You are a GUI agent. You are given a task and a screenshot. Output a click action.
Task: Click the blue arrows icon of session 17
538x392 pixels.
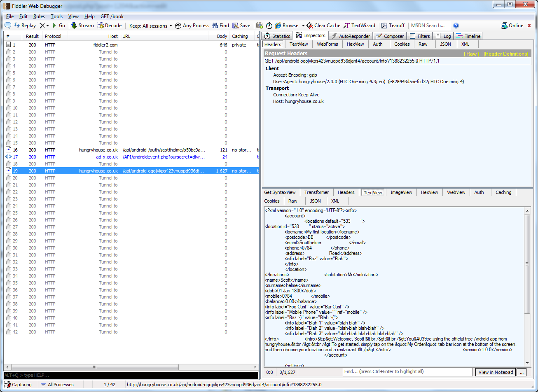click(x=8, y=157)
